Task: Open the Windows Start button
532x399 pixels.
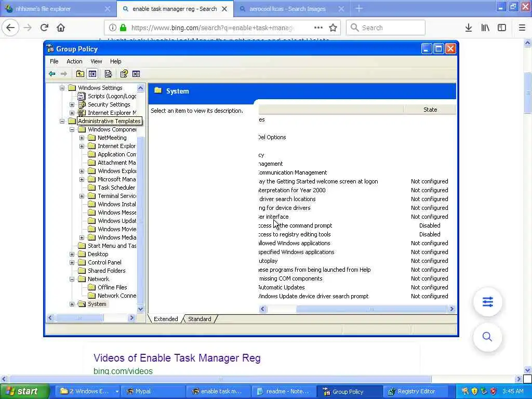Action: tap(24, 391)
